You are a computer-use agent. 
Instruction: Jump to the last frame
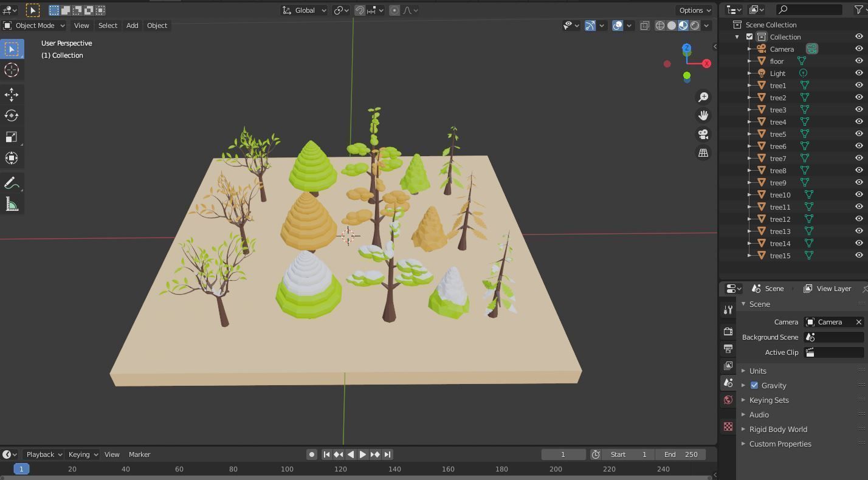[x=387, y=454]
